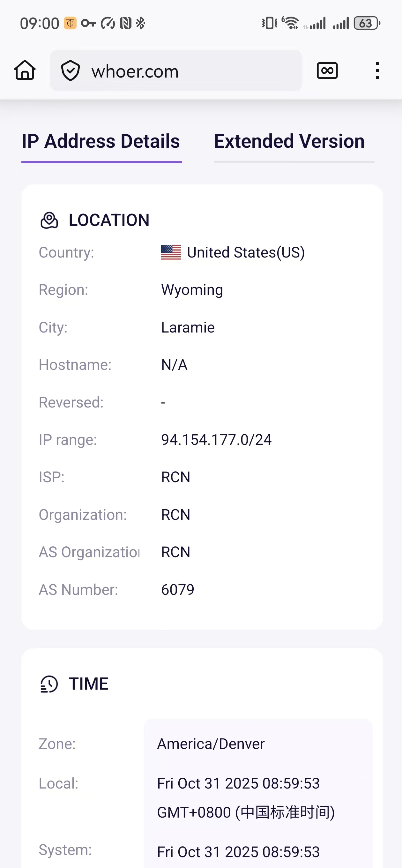Tap the United States flag icon
Viewport: 402px width, 868px height.
pyautogui.click(x=171, y=252)
